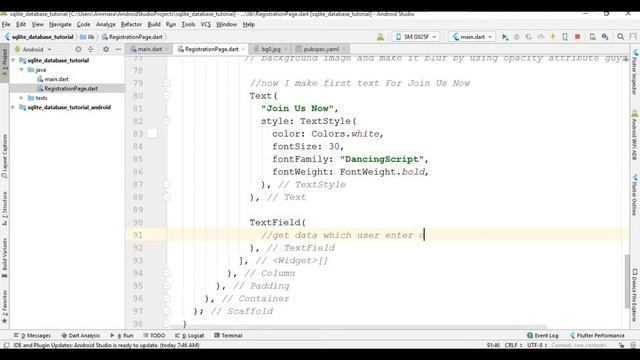Click green Android icon left of device selector

tap(380, 37)
